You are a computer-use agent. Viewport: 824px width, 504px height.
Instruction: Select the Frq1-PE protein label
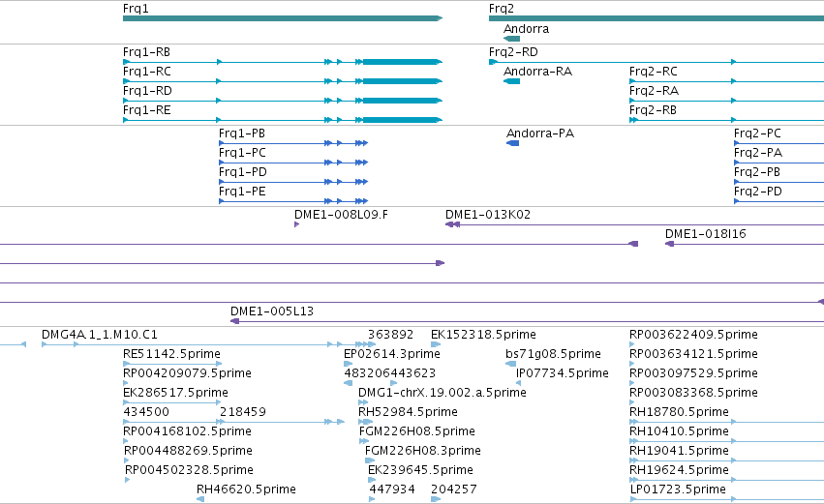tap(242, 192)
